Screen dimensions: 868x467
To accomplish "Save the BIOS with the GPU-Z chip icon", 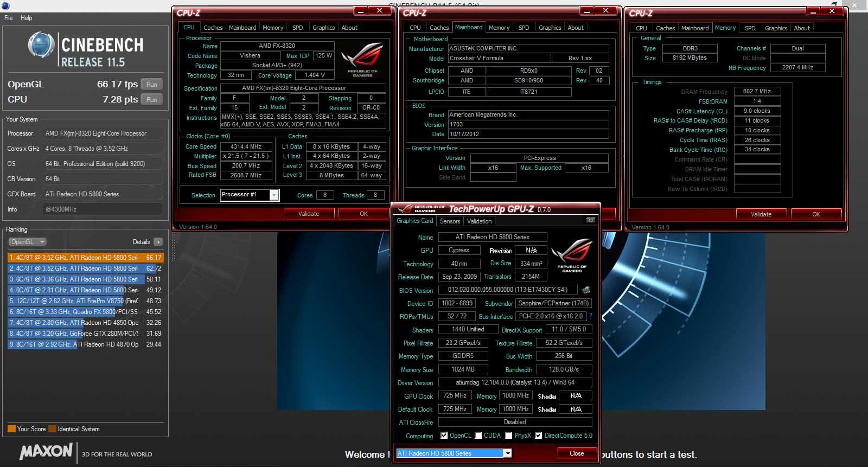I will pos(586,290).
